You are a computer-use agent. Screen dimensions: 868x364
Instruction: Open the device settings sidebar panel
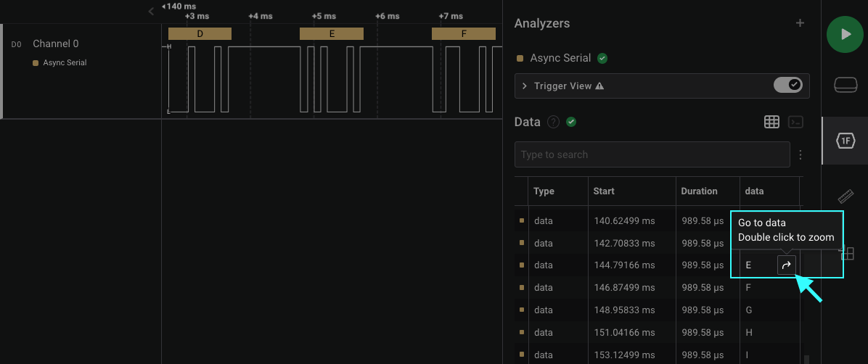point(845,86)
